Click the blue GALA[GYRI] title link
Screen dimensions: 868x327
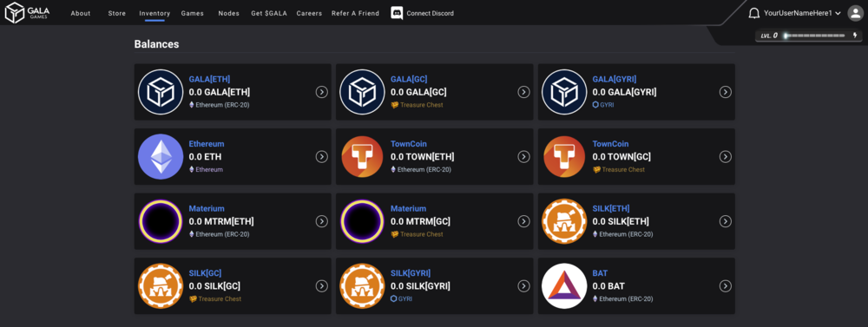[615, 79]
